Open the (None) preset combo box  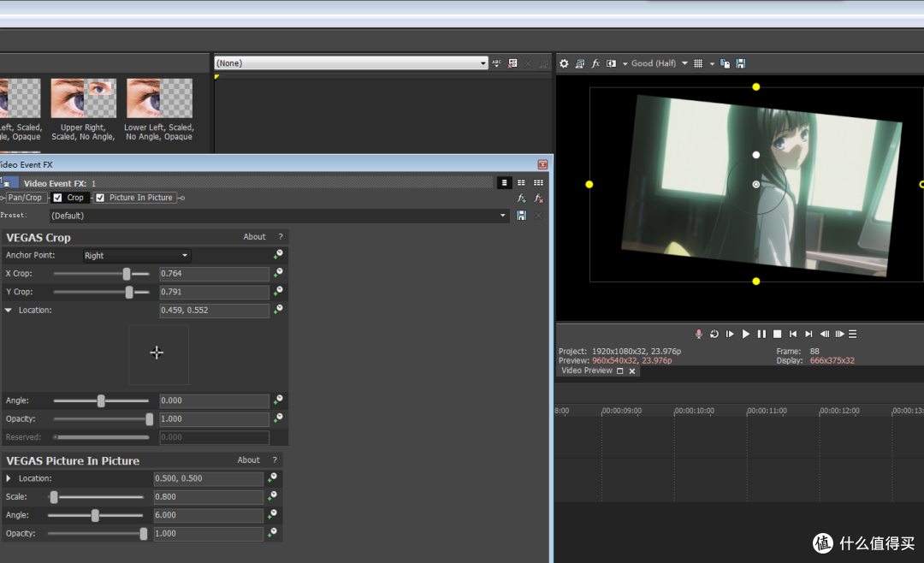click(352, 63)
